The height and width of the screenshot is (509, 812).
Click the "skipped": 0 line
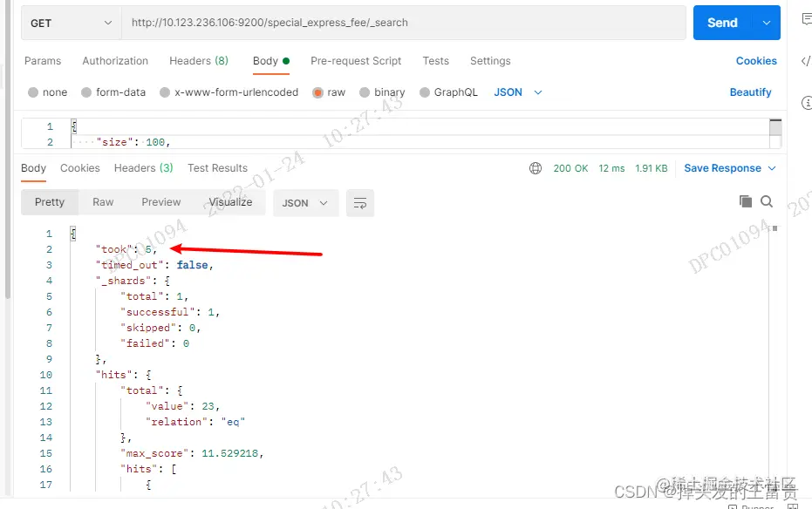click(x=160, y=328)
